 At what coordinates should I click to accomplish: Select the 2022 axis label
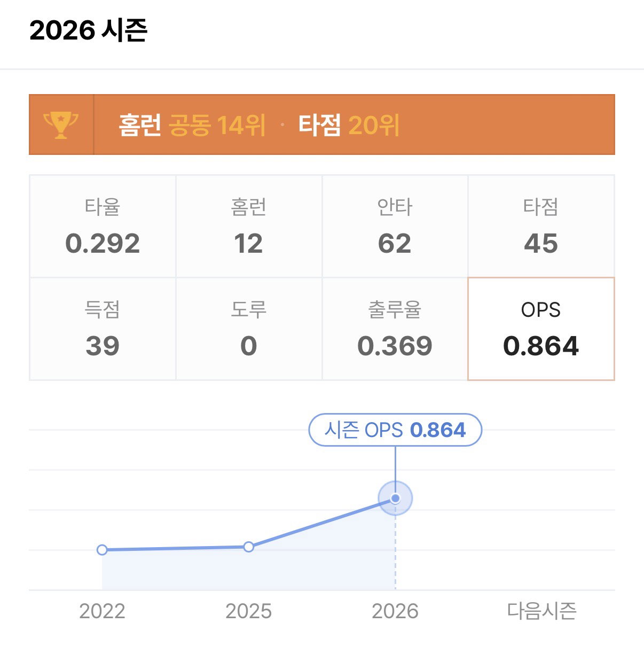pos(102,611)
